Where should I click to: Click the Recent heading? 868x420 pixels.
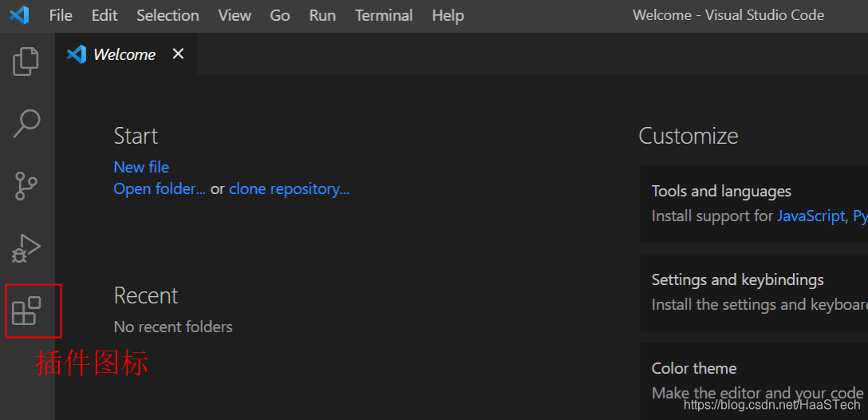[146, 295]
